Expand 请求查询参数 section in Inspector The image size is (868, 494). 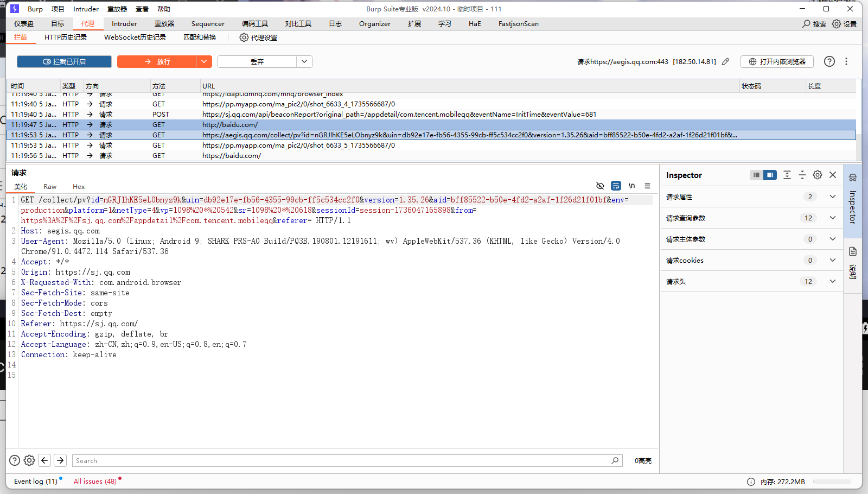tap(833, 218)
